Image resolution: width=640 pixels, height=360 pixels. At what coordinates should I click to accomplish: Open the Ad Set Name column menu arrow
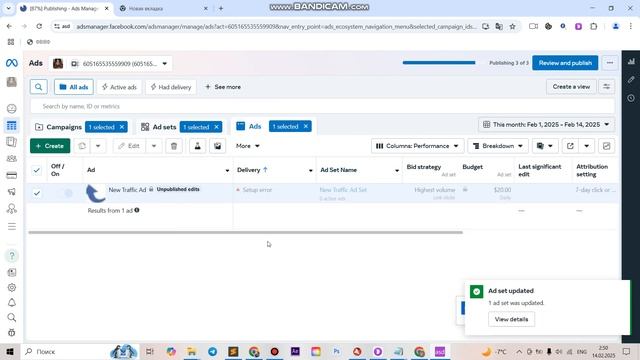point(397,170)
